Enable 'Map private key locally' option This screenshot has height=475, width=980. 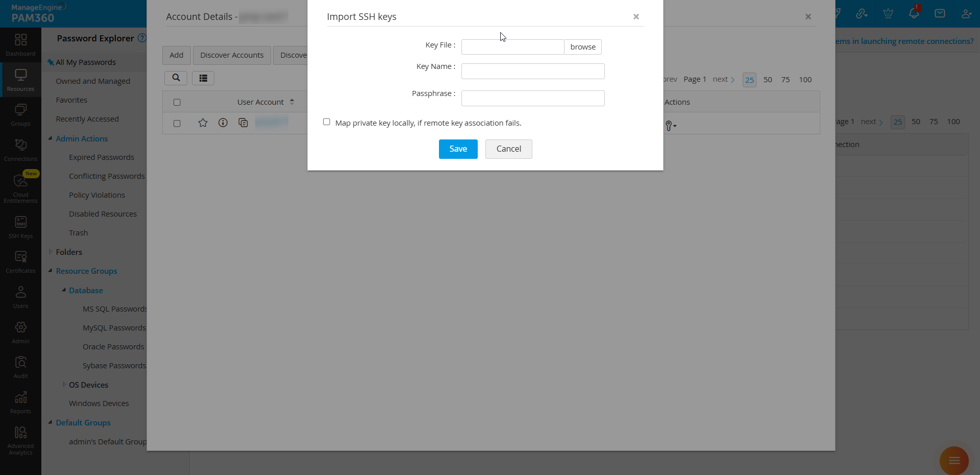tap(327, 122)
